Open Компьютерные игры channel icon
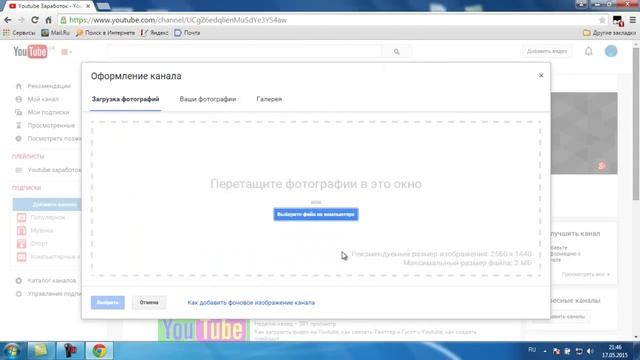Viewport: 640px width, 360px height. coord(21,257)
